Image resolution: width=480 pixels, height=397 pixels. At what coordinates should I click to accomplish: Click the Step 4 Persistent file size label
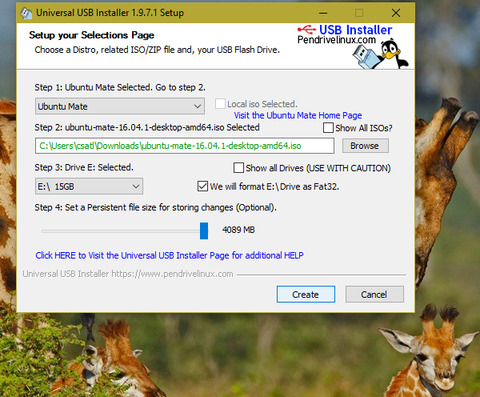click(x=156, y=207)
